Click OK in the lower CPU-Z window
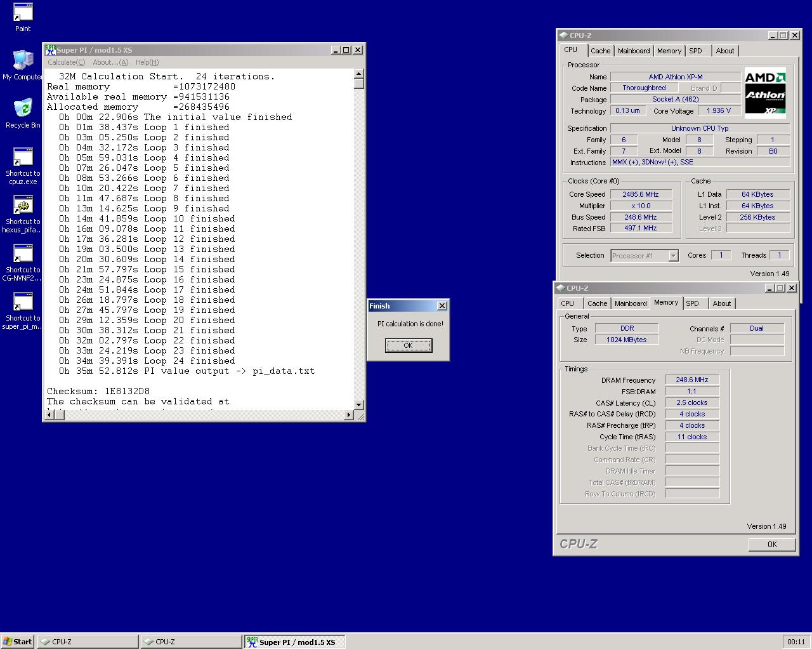This screenshot has height=650, width=812. point(772,545)
